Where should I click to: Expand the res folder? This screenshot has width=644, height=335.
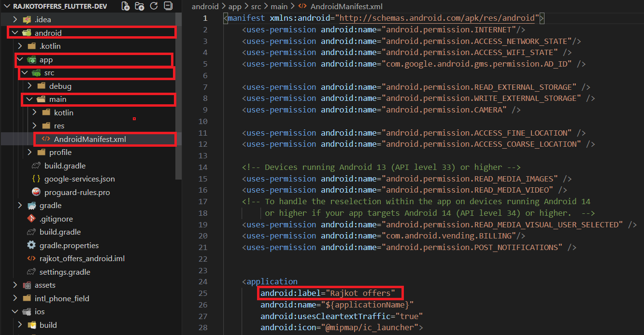(59, 126)
